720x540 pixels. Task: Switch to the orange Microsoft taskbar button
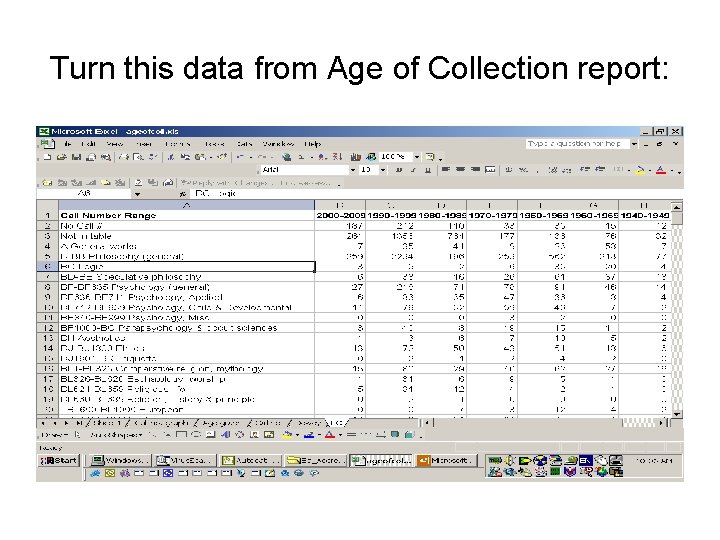(x=447, y=461)
